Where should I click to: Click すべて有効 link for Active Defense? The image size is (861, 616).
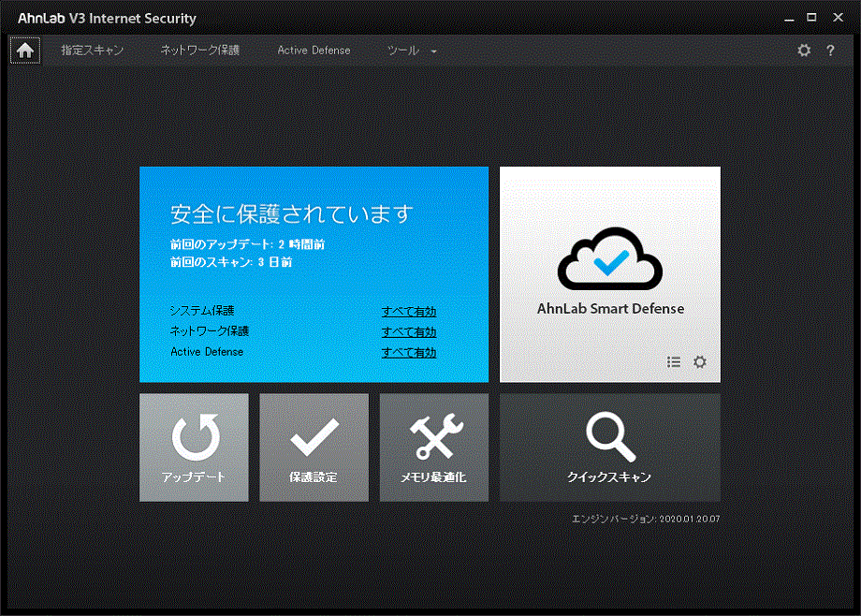pos(409,353)
